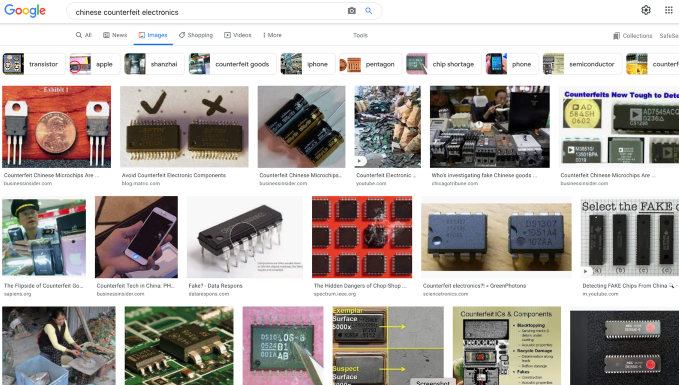The width and height of the screenshot is (679, 385).
Task: Filter by semiconductor chip
Action: [582, 64]
